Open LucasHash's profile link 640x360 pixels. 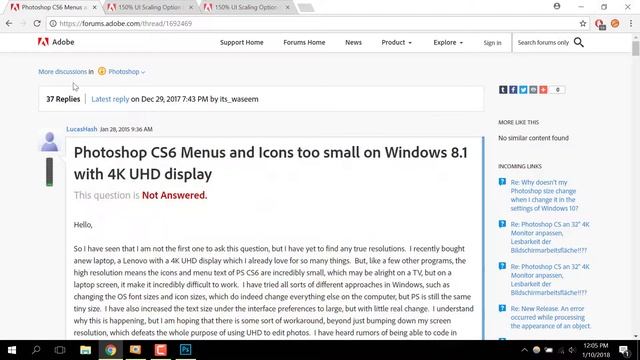[82, 129]
